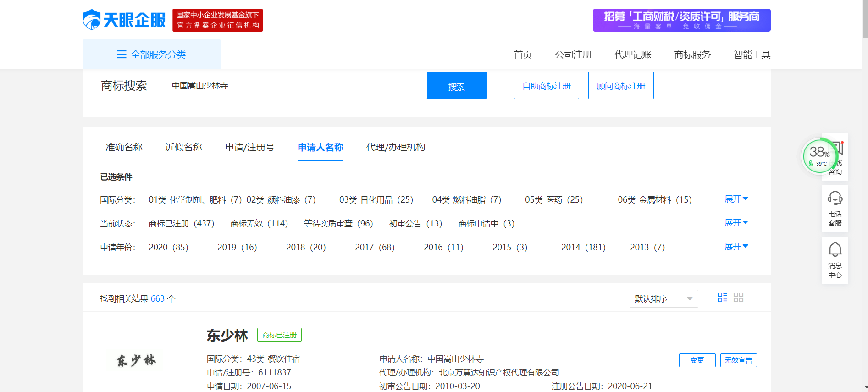
Task: Open the 全部服务分类 hamburger menu
Action: [152, 55]
